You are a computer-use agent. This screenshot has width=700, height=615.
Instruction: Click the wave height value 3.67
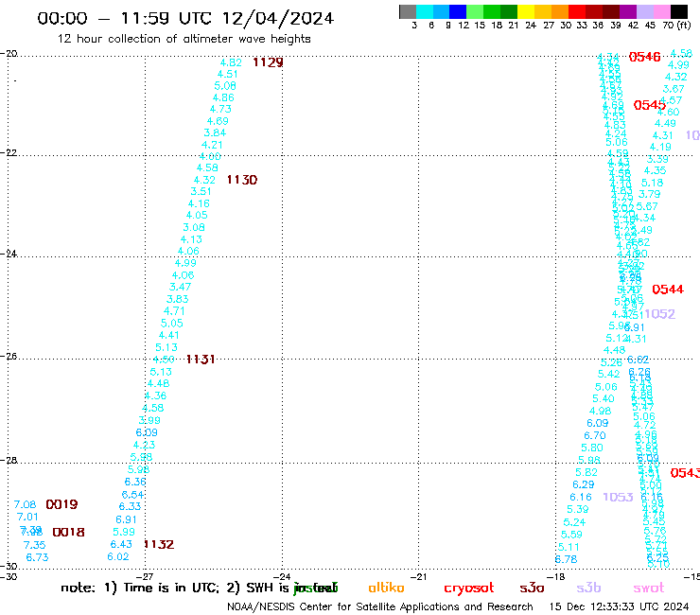[x=674, y=89]
